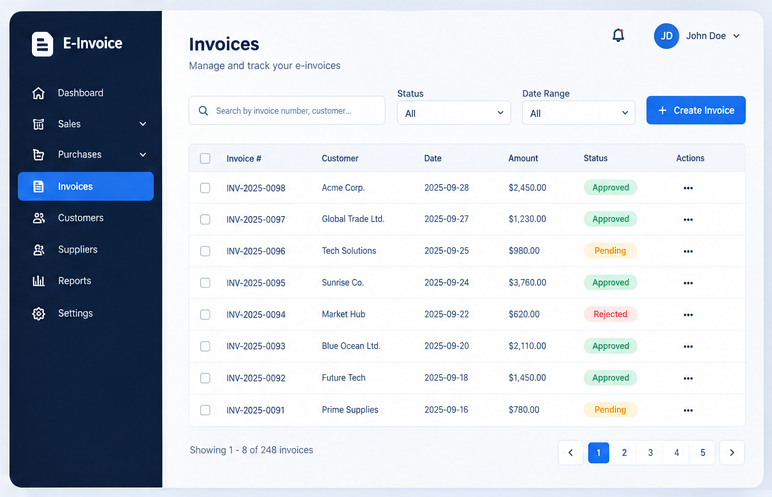Viewport: 772px width, 497px height.
Task: Toggle select-all checkbox in table header
Action: point(205,158)
